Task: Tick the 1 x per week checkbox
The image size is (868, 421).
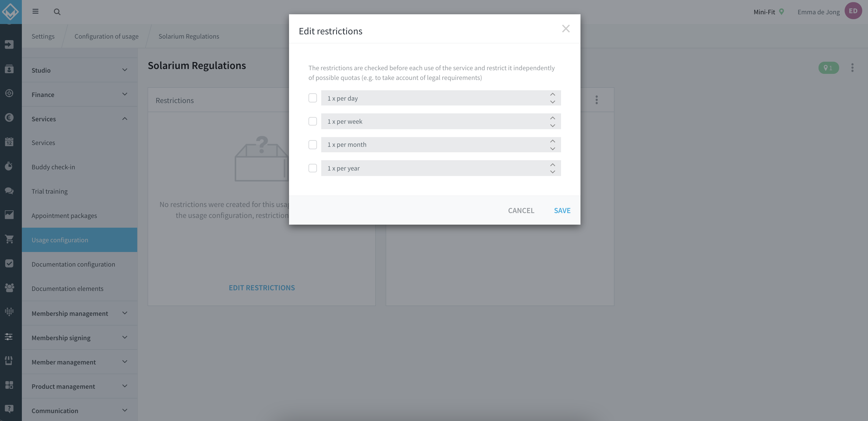Action: click(313, 121)
